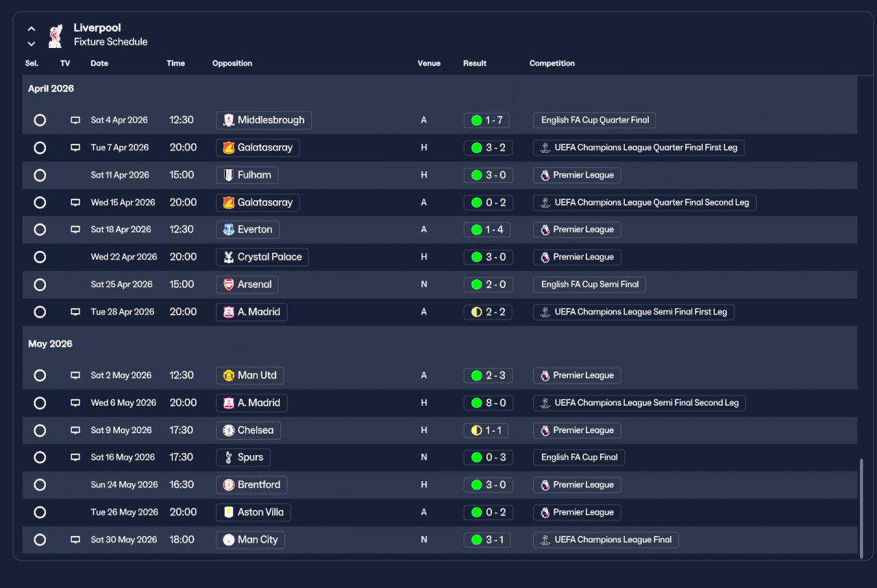Click the Aston Villa opposition button
This screenshot has width=877, height=588.
(254, 512)
